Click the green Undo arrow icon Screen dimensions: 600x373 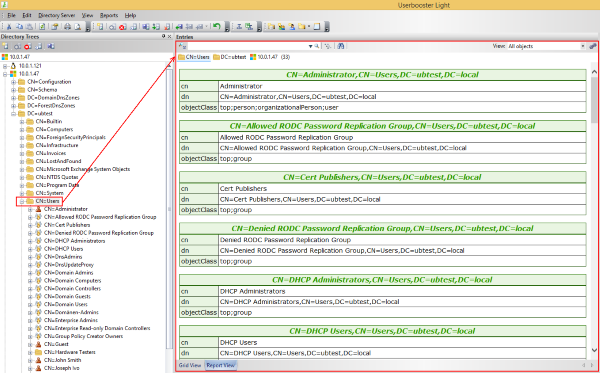point(217,27)
